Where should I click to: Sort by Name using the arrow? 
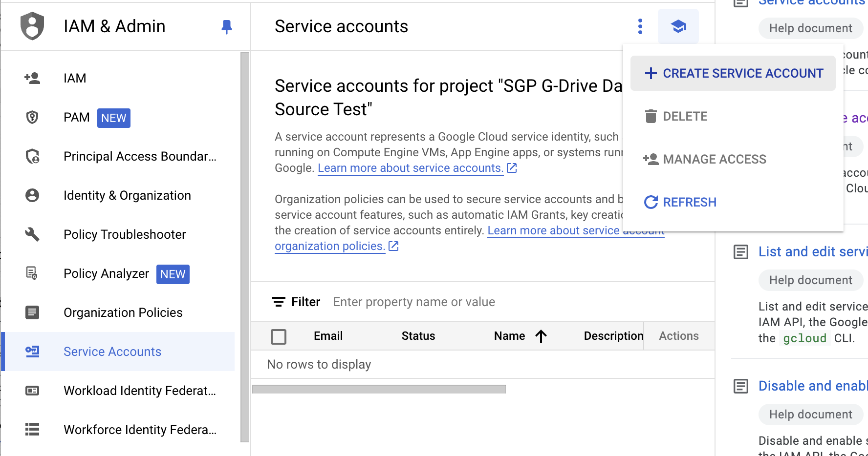pos(541,336)
